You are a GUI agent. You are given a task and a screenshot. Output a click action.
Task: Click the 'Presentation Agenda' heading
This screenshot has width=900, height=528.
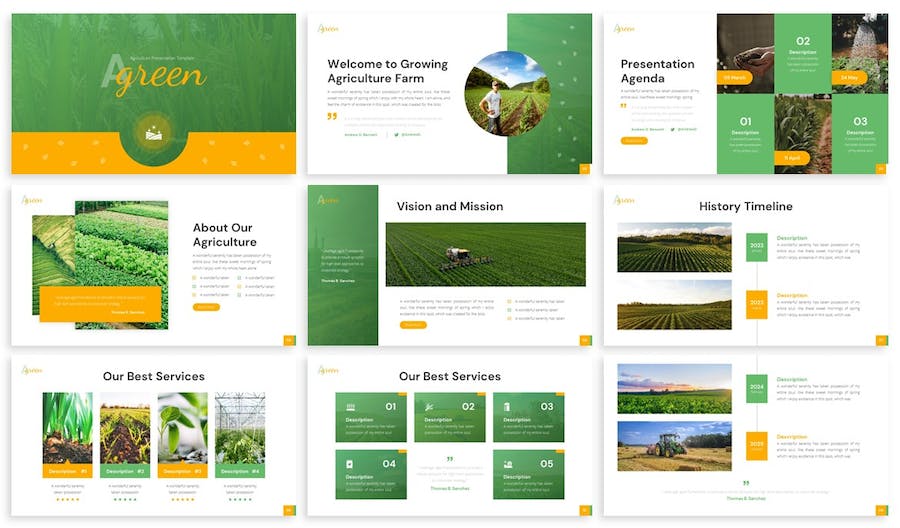[658, 71]
